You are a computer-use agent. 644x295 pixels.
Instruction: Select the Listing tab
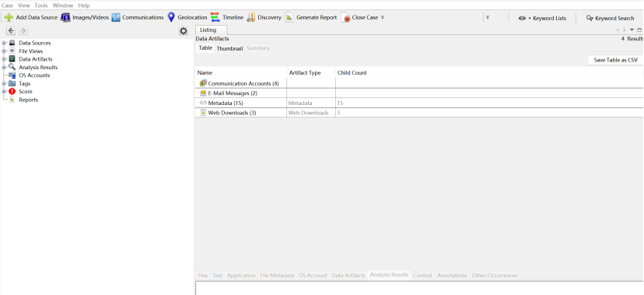tap(211, 30)
